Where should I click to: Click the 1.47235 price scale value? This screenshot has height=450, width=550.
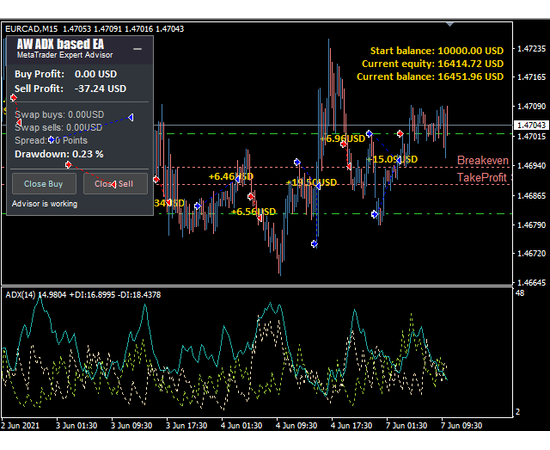[532, 49]
